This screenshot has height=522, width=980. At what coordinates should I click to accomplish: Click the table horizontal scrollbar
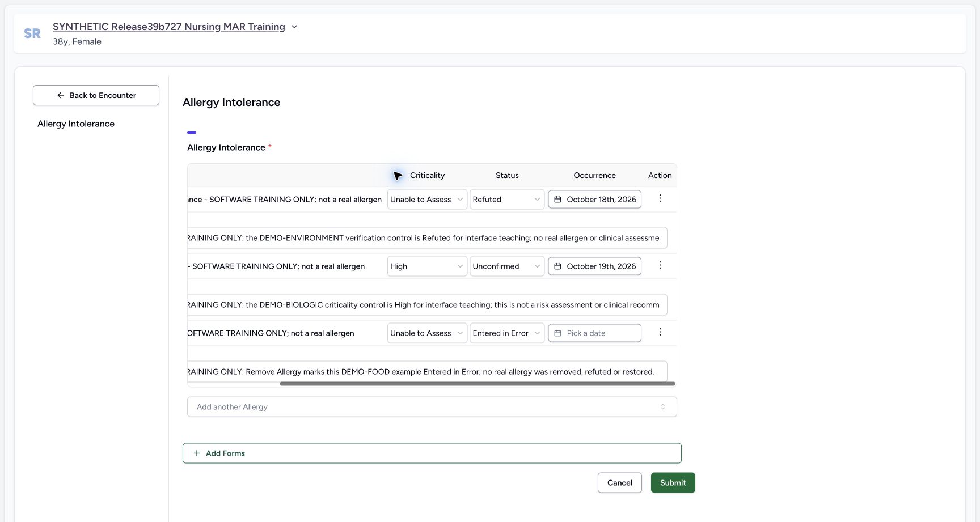[478, 384]
